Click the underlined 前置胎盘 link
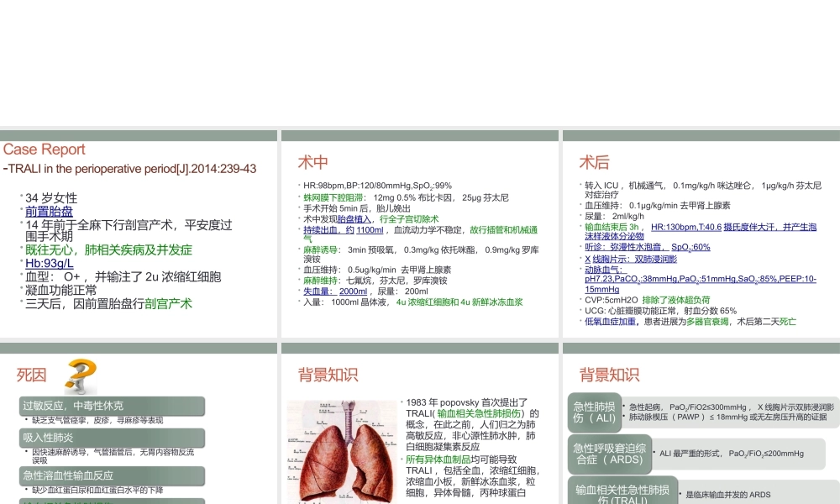Image resolution: width=840 pixels, height=504 pixels. click(x=49, y=212)
